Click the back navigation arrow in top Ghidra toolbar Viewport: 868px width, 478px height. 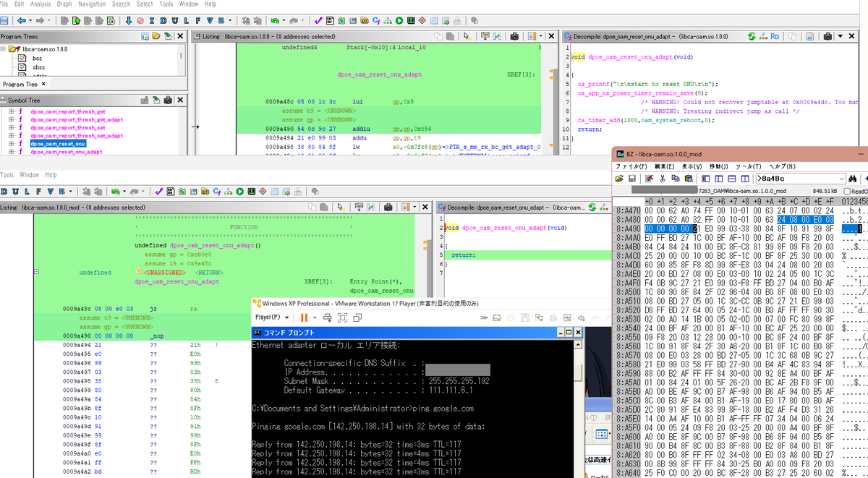22,20
